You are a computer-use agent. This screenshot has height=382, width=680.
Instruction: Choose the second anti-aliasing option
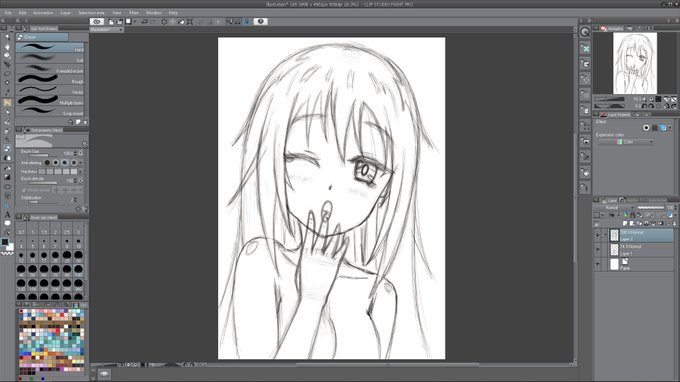pos(56,163)
